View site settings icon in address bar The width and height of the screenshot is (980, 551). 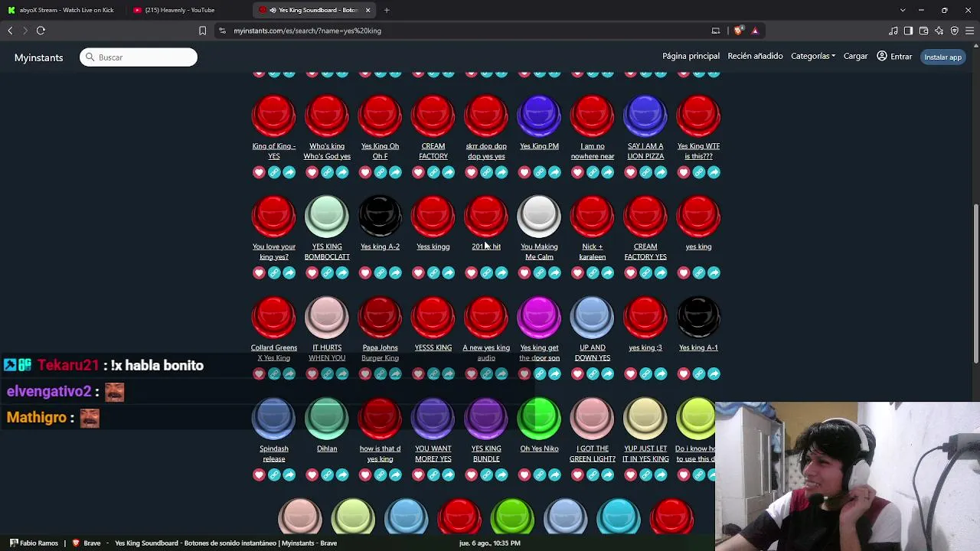pyautogui.click(x=222, y=31)
